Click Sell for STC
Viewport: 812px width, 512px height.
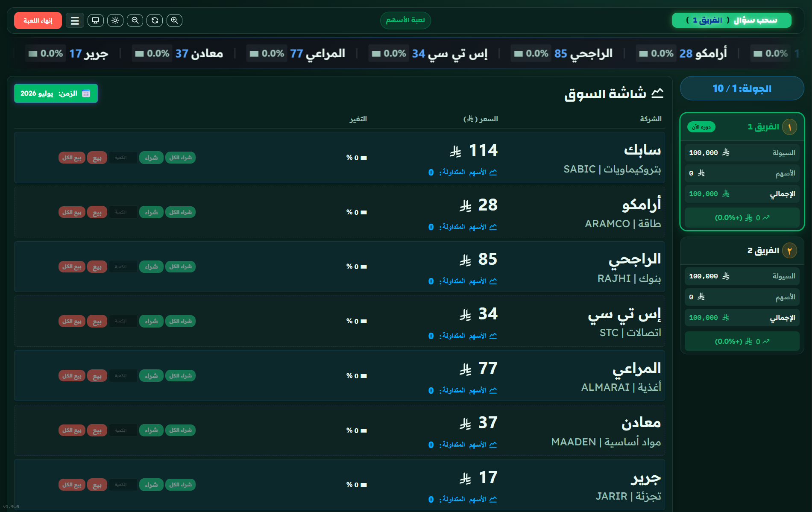click(x=97, y=321)
